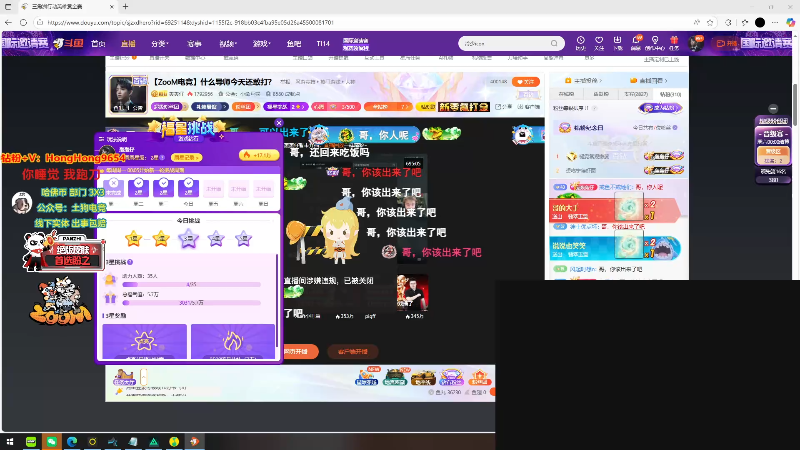Switch to the third chat sidebar tab

point(636,94)
